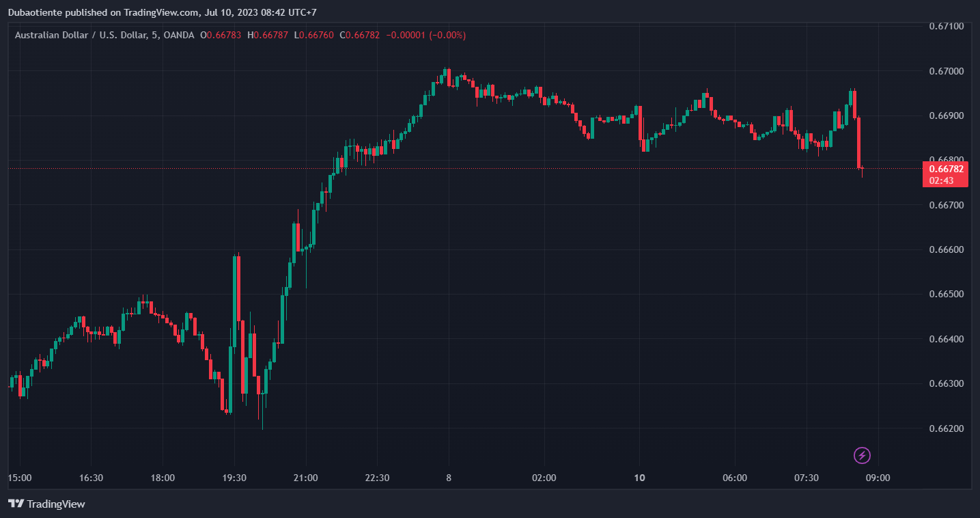This screenshot has height=518, width=980.
Task: Click the low value L0.66760
Action: [313, 35]
